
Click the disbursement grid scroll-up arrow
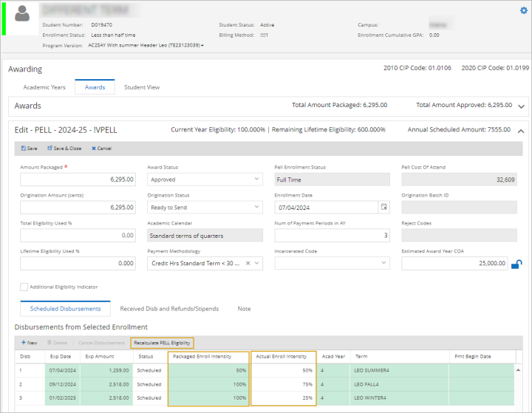(518, 370)
